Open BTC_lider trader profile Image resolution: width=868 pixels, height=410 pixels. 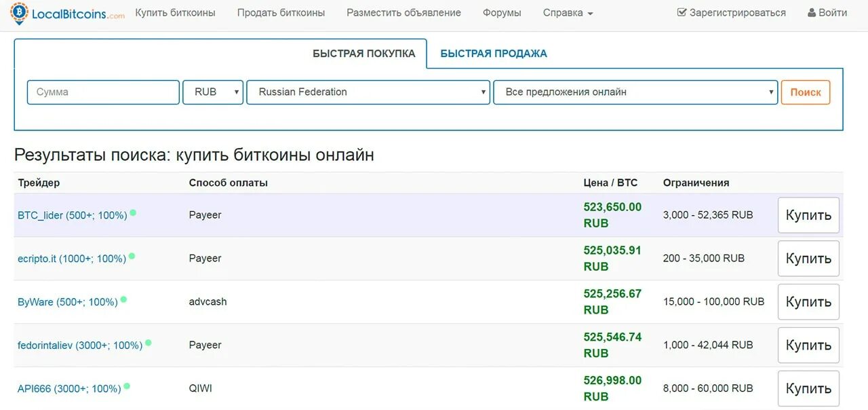click(x=73, y=215)
